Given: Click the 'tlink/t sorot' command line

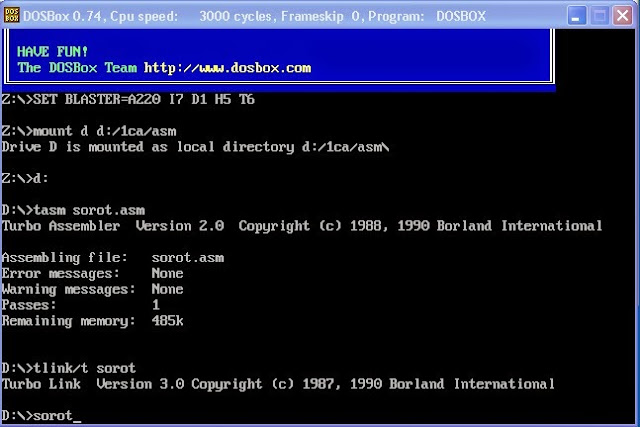Looking at the screenshot, I should (x=69, y=368).
